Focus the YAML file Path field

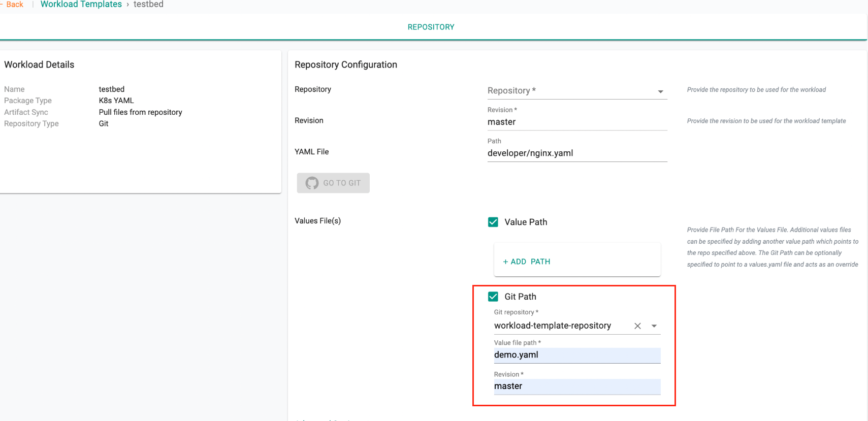click(576, 153)
